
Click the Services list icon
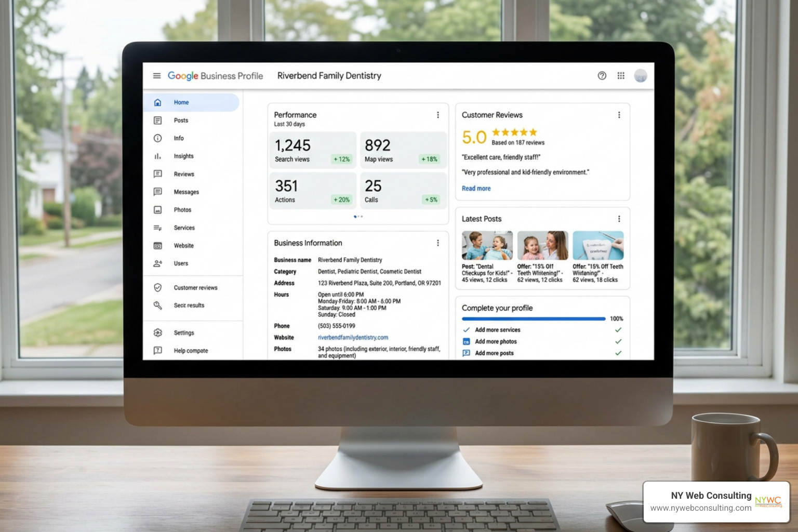tap(157, 228)
